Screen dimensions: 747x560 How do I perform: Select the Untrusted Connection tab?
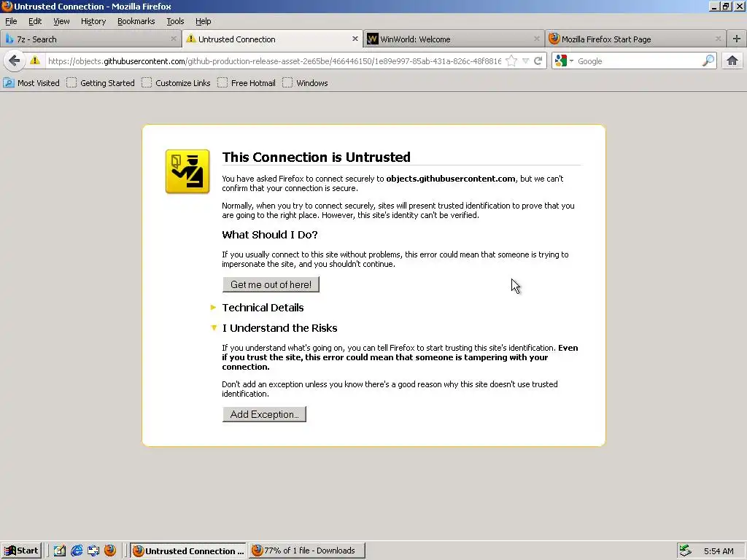[273, 39]
